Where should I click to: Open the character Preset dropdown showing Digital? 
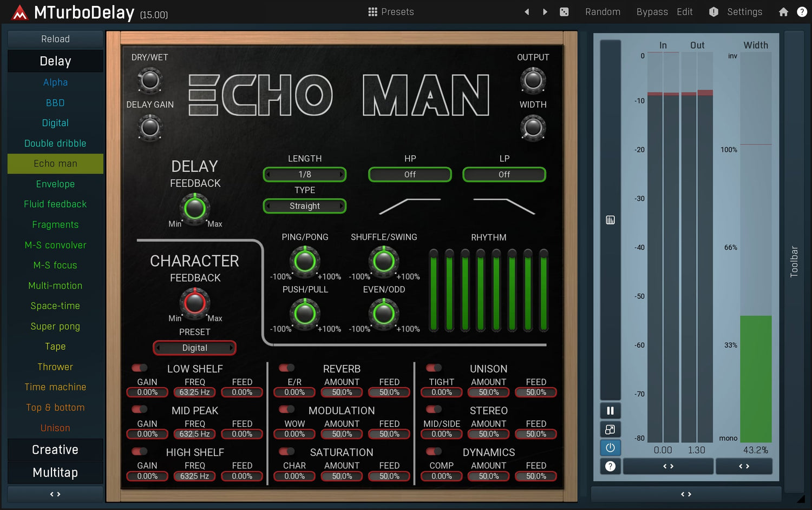point(194,348)
